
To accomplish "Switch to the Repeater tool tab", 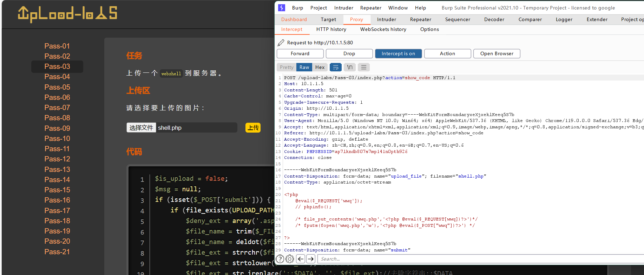I will (421, 19).
